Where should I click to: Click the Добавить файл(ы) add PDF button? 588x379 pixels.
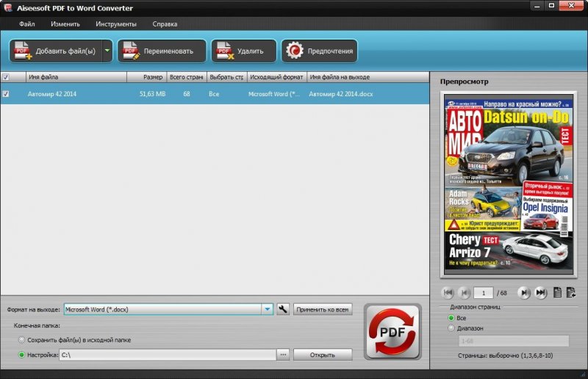(56, 51)
